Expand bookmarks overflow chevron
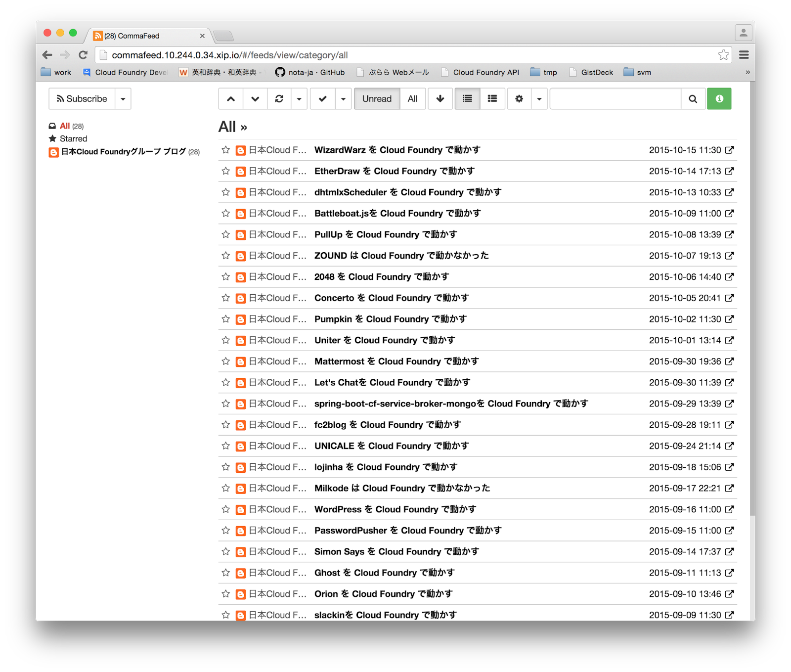The width and height of the screenshot is (791, 672). 747,72
